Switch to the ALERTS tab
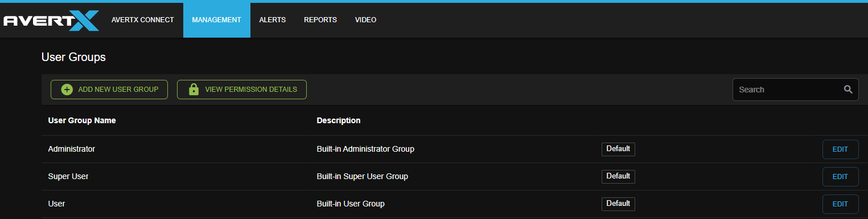 (273, 20)
